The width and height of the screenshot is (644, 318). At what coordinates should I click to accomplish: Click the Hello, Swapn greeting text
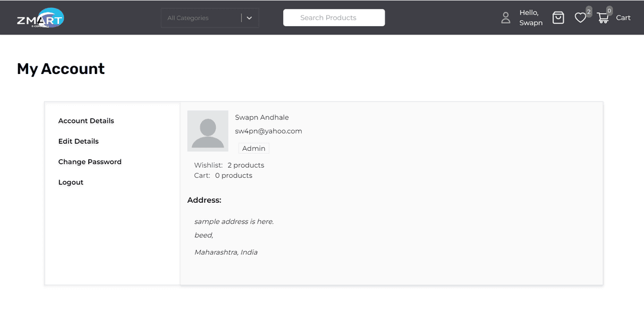click(530, 18)
